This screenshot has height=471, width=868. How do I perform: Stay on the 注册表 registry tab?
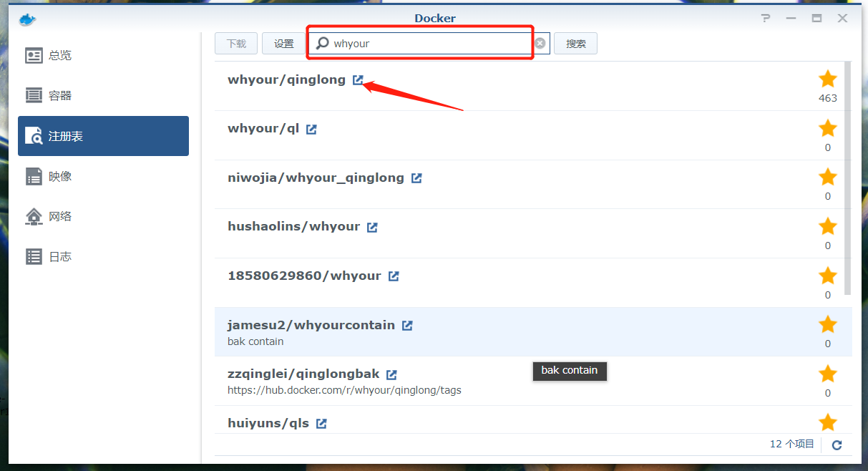click(61, 135)
